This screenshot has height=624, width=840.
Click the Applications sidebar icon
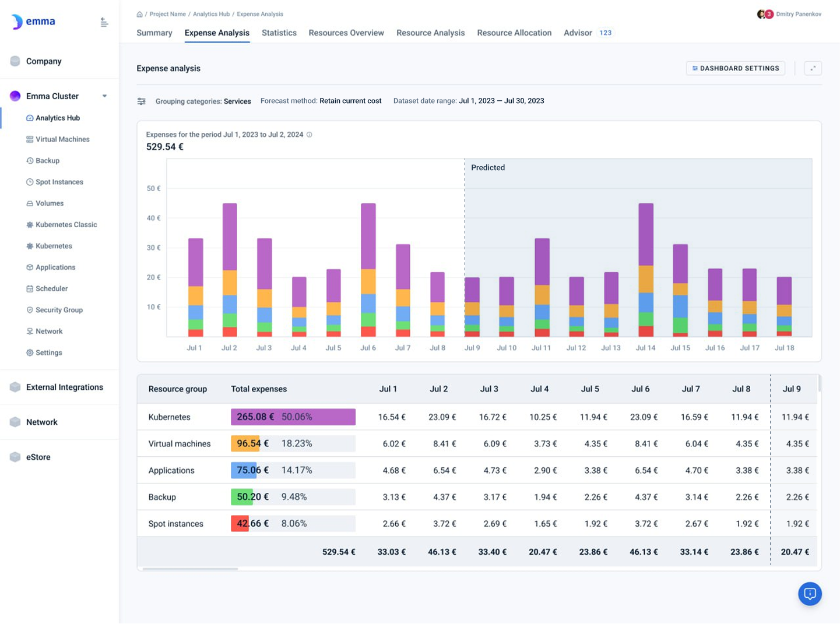30,267
